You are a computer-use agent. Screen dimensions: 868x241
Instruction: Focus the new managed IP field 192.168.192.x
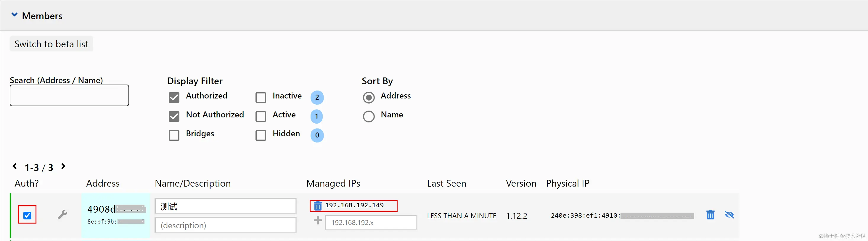click(x=371, y=222)
